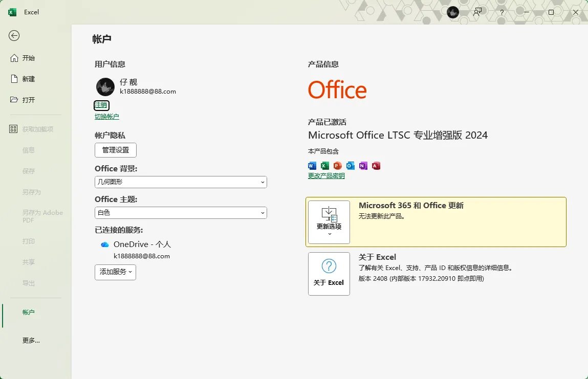588x379 pixels.
Task: Click 另存为 Adobe PDF in sidebar
Action: coord(42,216)
